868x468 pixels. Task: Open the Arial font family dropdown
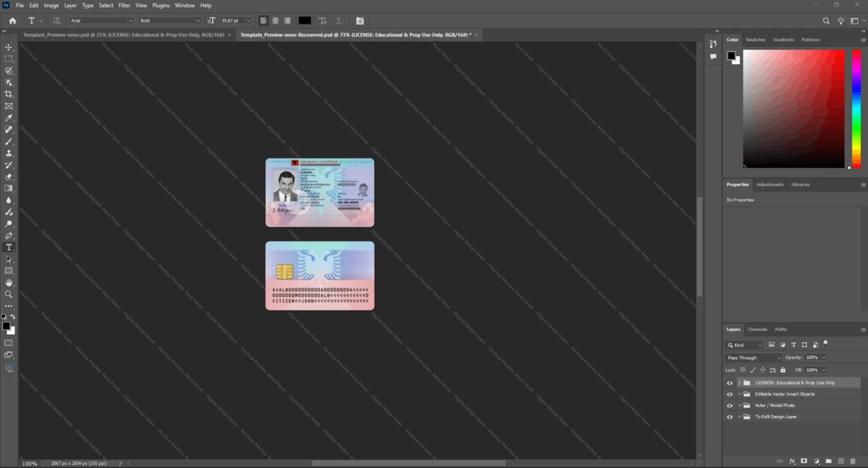[x=101, y=21]
